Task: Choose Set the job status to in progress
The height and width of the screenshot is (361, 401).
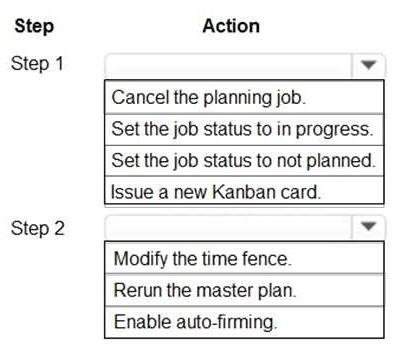Action: pyautogui.click(x=244, y=129)
